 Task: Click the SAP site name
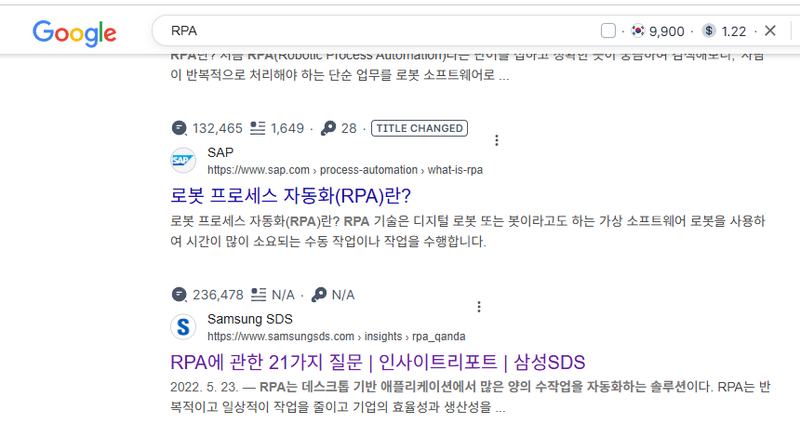coord(220,153)
